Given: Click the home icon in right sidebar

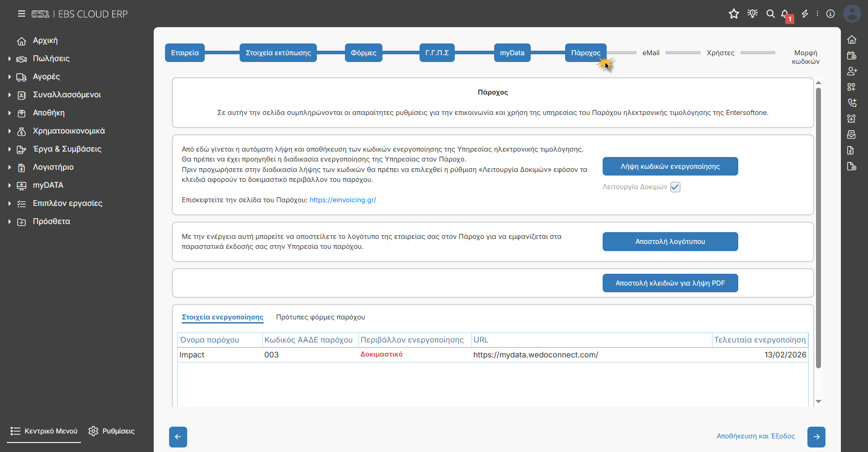Looking at the screenshot, I should point(852,40).
